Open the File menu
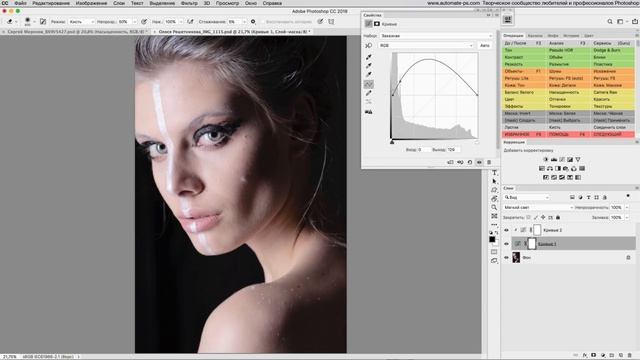Viewport: 640px width, 360px height. (20, 3)
